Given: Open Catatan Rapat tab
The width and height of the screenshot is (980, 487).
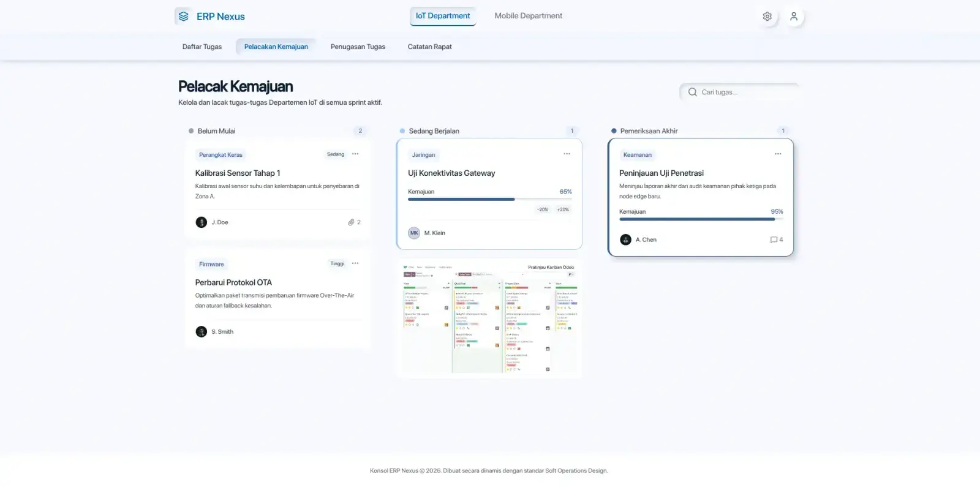Looking at the screenshot, I should 430,47.
